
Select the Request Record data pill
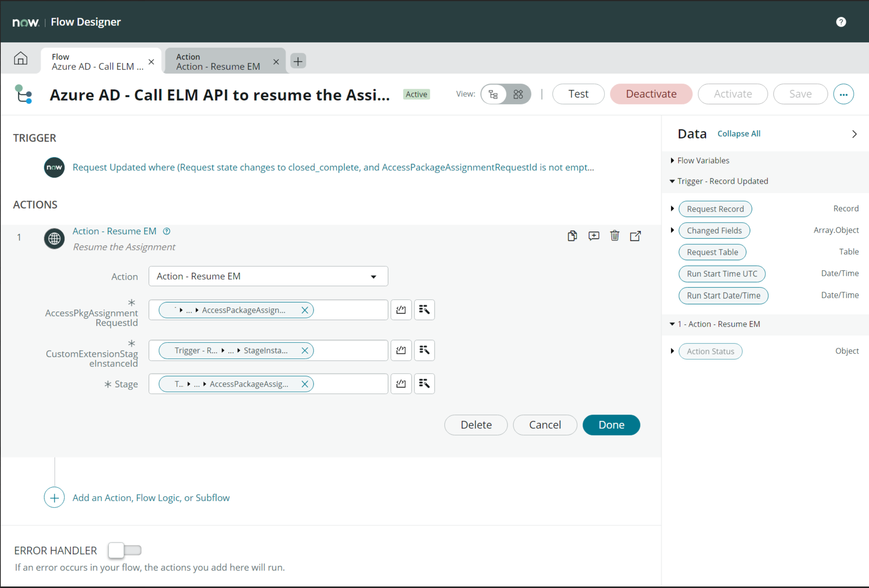pos(715,209)
